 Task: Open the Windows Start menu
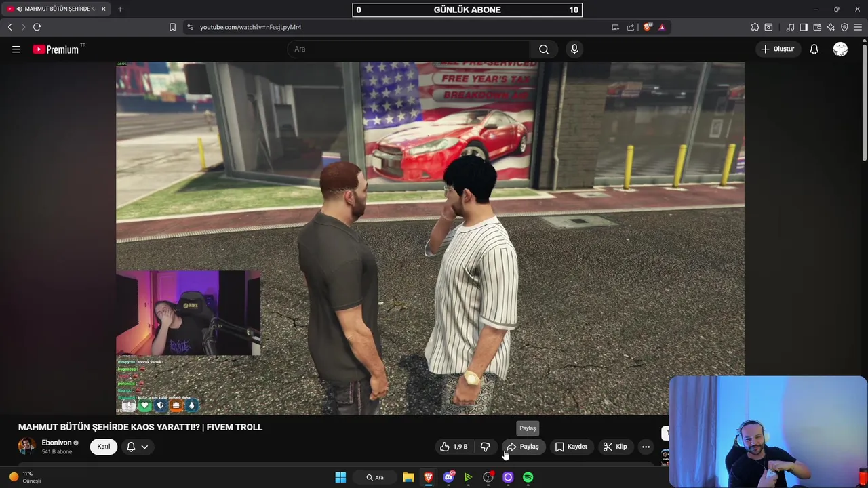click(x=340, y=477)
